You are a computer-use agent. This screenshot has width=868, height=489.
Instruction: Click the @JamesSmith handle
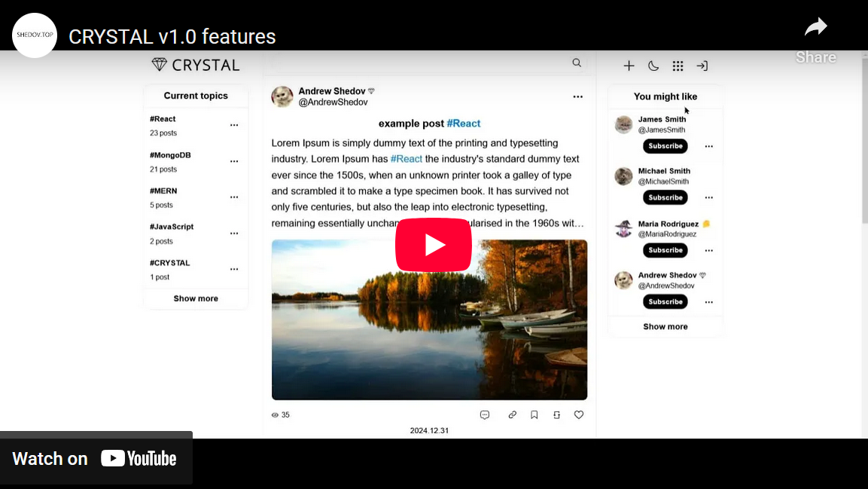(662, 130)
